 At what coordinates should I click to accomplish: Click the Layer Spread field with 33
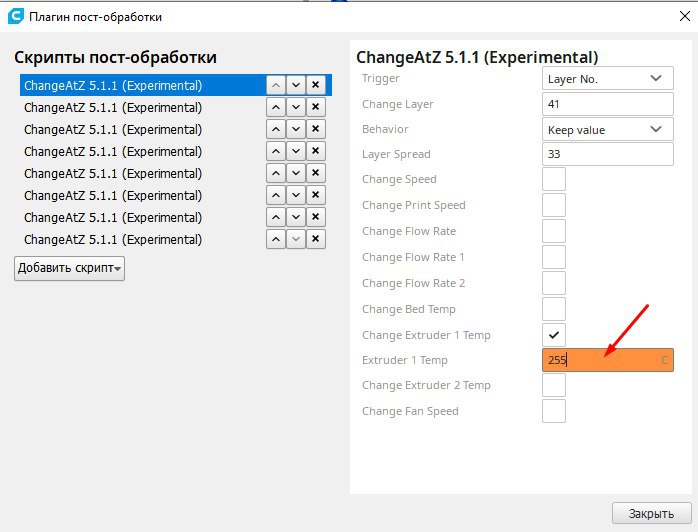click(x=608, y=154)
